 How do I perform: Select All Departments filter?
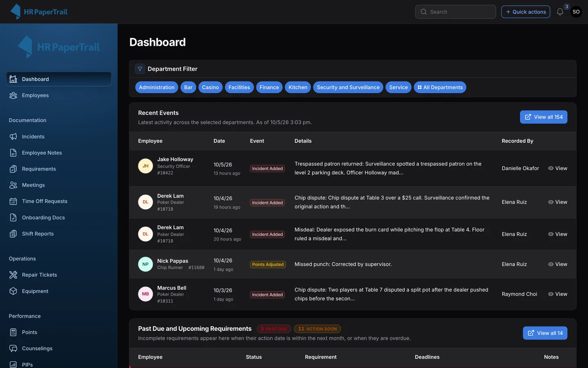coord(440,87)
